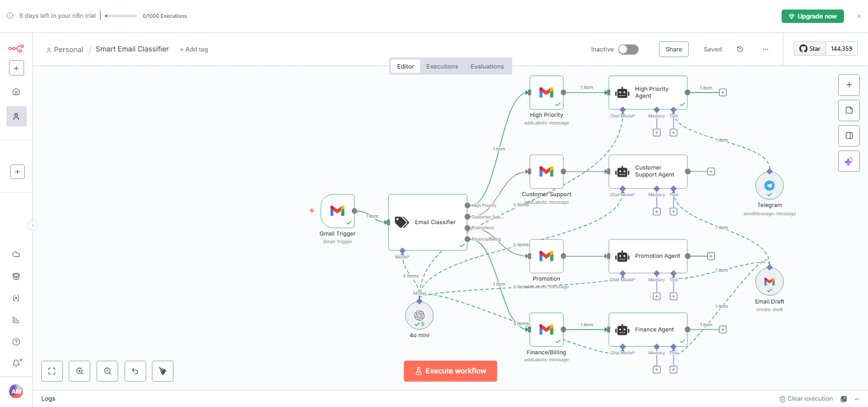The image size is (868, 407).
Task: Open the Evaluations tab
Action: click(487, 65)
